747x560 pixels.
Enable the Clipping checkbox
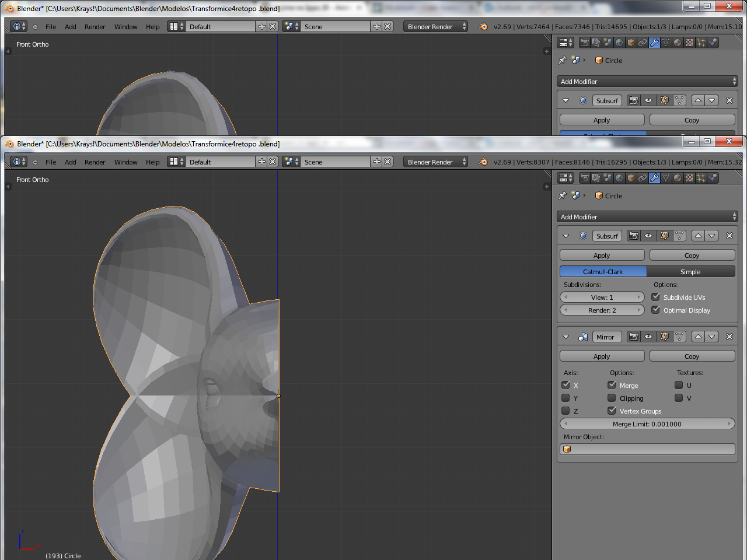click(x=612, y=398)
